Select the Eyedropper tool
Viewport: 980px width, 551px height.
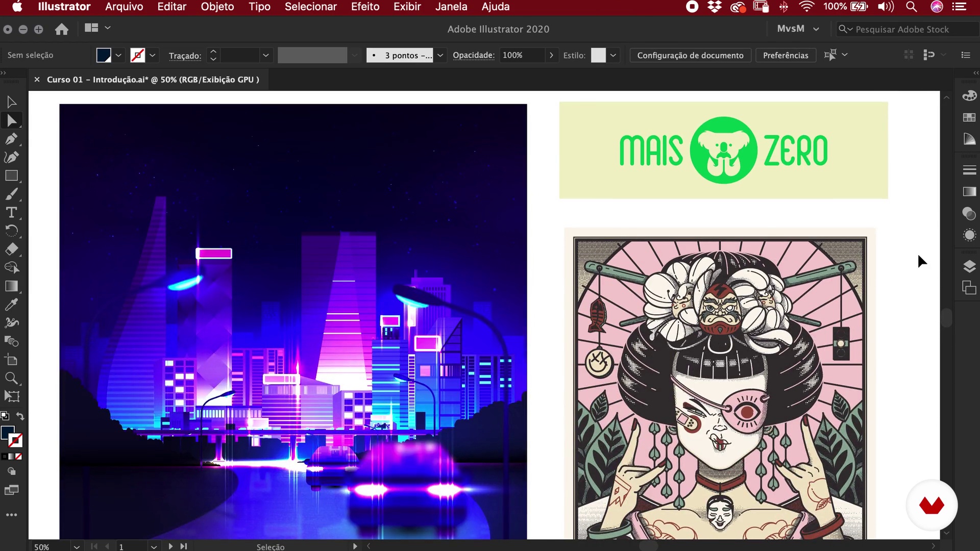[x=11, y=305]
